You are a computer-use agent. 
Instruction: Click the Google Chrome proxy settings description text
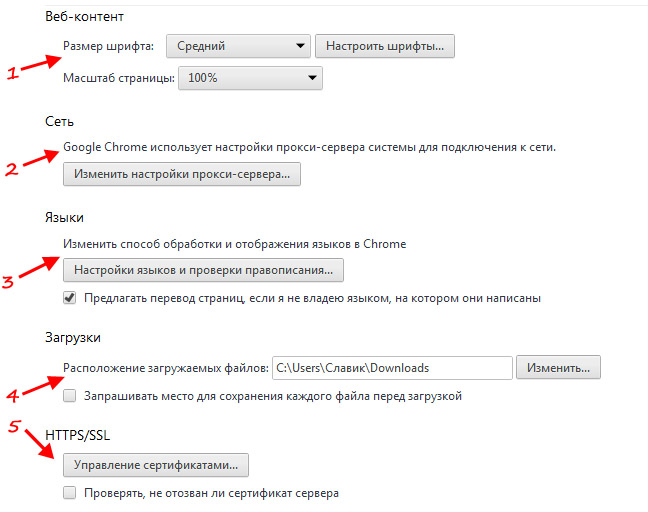pyautogui.click(x=309, y=147)
